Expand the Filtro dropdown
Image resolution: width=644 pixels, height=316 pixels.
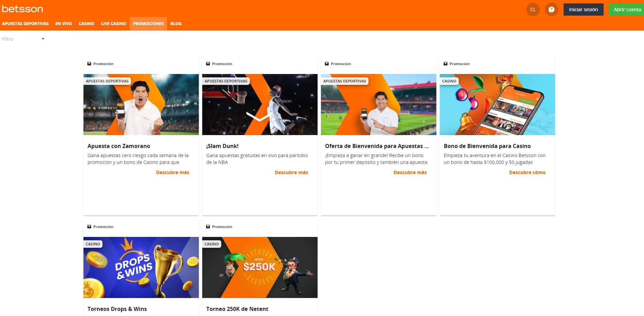pyautogui.click(x=23, y=39)
